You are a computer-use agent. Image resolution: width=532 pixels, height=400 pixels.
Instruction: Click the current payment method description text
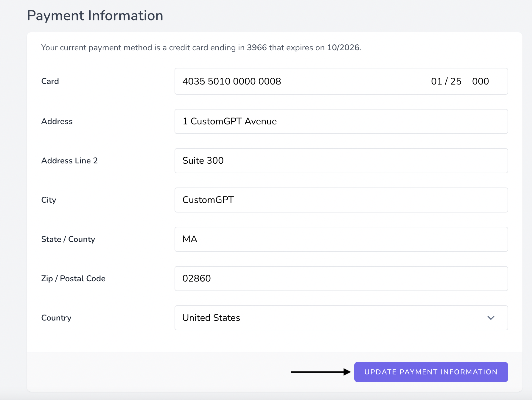click(x=201, y=48)
